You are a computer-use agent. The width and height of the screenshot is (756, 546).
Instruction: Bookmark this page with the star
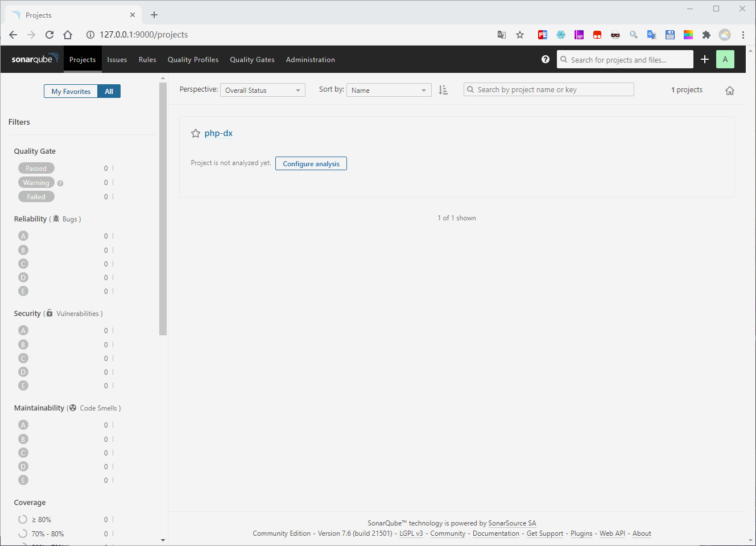coord(520,35)
